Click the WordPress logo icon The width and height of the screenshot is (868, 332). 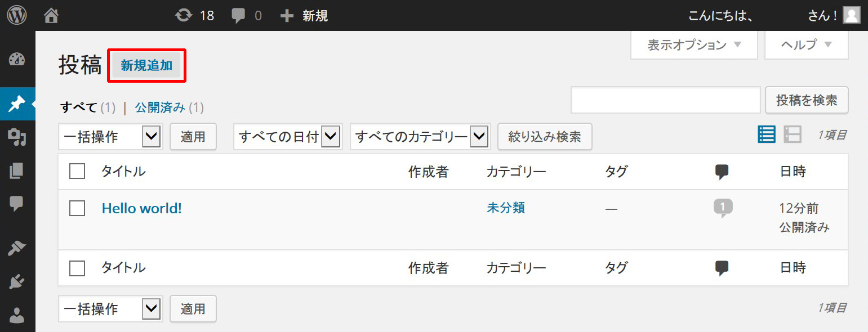(17, 15)
